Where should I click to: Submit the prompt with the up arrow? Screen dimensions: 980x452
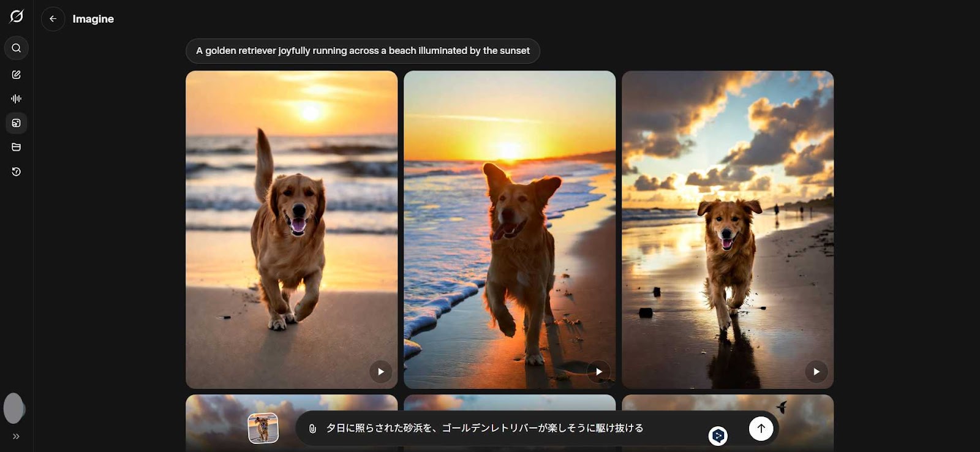761,429
